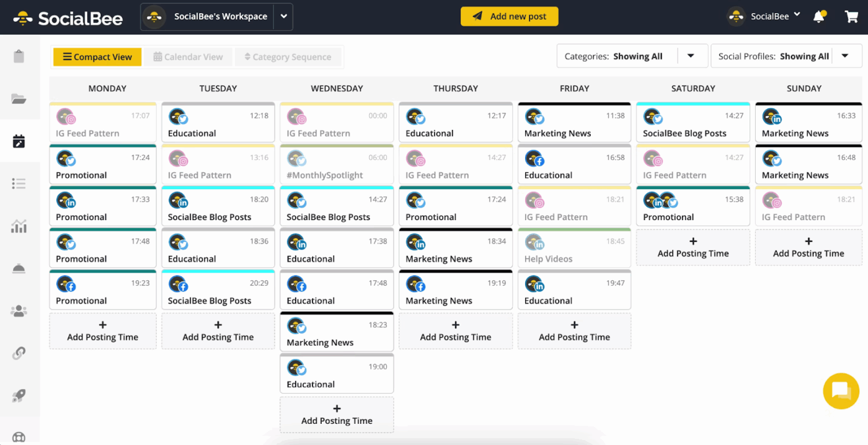
Task: Open the schedule calendar icon in the sidebar
Action: 19,141
